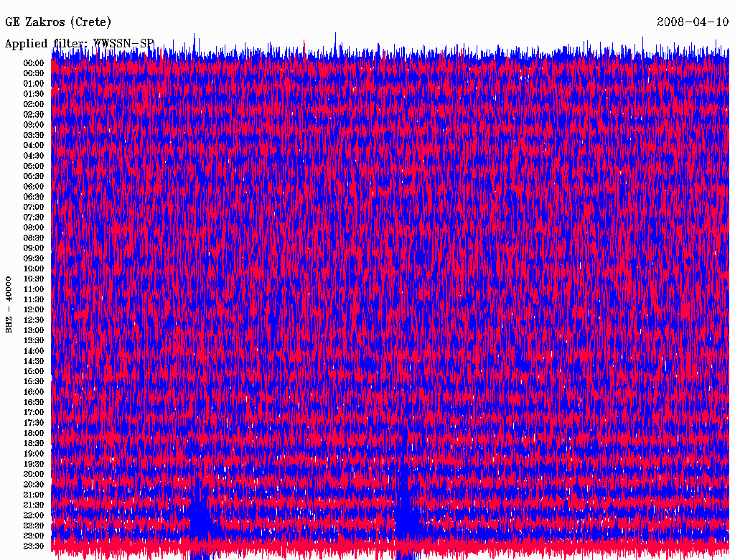Viewport: 735px width, 560px height.
Task: Select the 08:00 time label
Action: click(x=34, y=228)
